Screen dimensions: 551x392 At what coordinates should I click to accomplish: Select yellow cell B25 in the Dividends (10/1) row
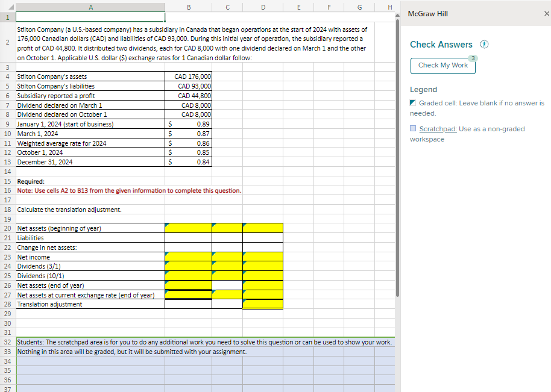188,276
